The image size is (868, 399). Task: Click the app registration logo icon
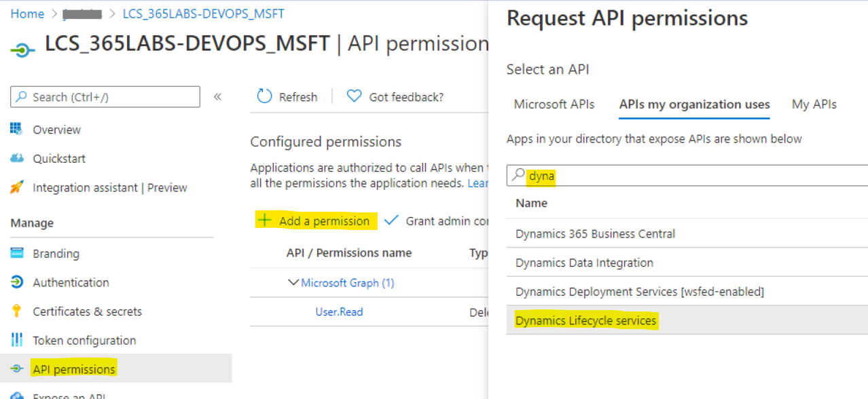(22, 50)
